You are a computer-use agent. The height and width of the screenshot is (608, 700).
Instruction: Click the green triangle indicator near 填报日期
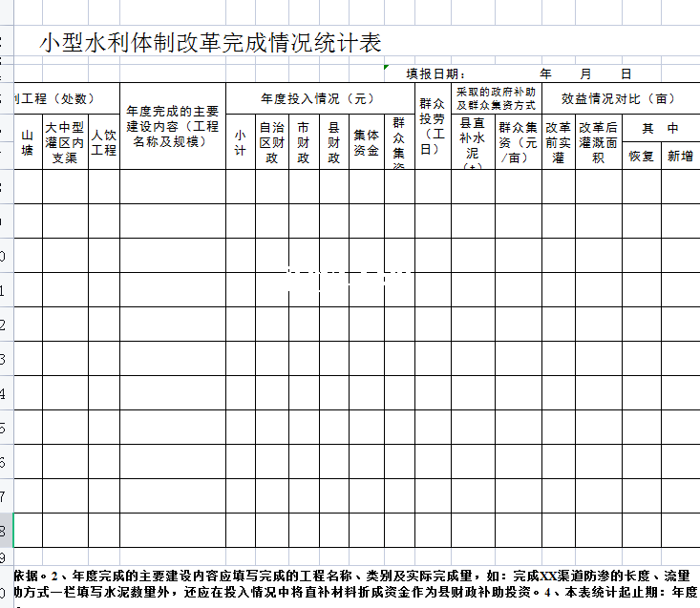[386, 67]
